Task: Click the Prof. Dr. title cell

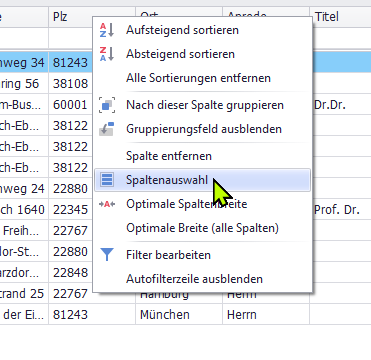Action: click(x=340, y=210)
